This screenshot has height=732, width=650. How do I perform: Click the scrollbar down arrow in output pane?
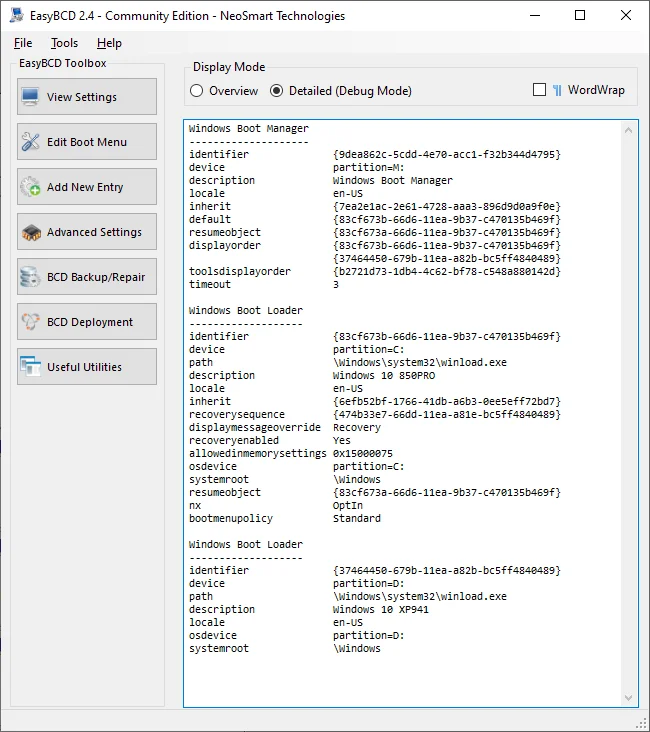[x=629, y=697]
